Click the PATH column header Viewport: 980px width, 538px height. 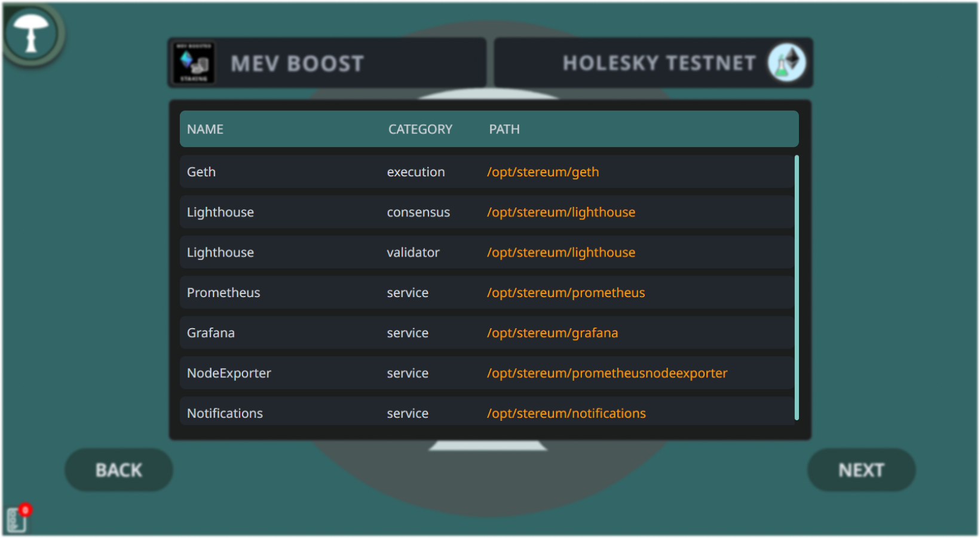point(504,129)
